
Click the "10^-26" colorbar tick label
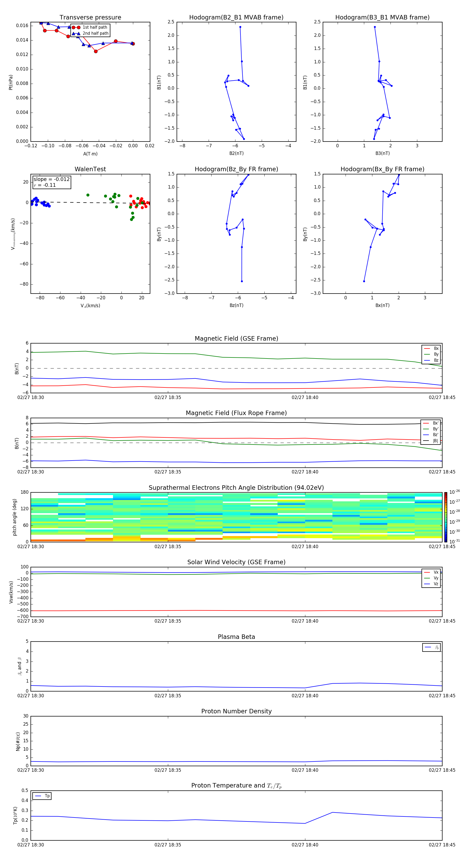click(455, 492)
